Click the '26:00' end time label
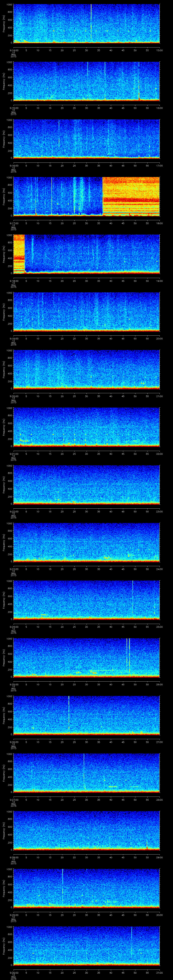The height and width of the screenshot is (980, 173). click(x=159, y=684)
